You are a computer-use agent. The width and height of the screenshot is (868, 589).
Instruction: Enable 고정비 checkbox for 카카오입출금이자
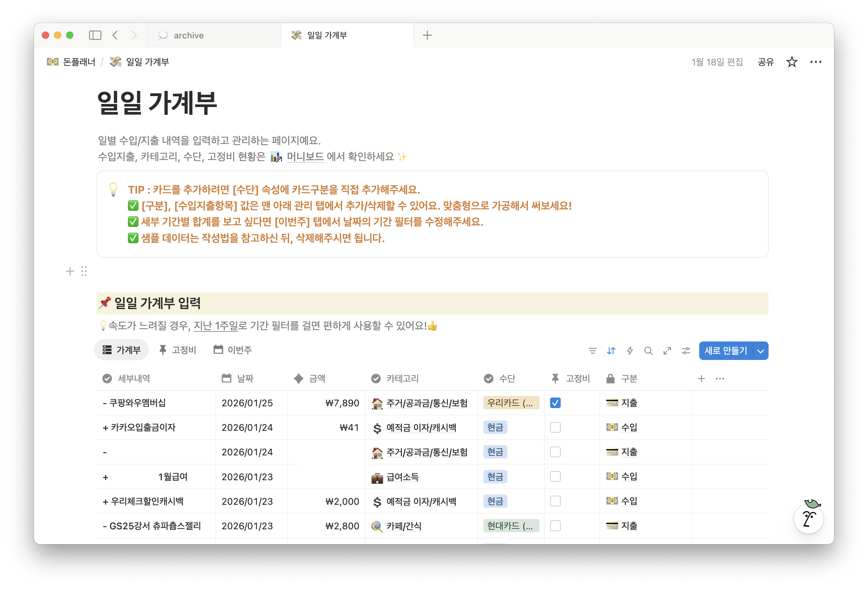556,427
